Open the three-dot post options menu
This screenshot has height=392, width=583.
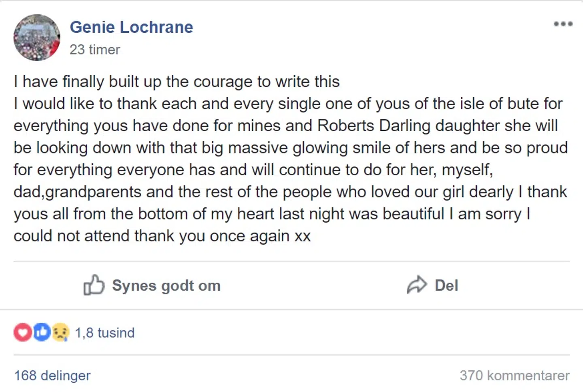tap(563, 24)
